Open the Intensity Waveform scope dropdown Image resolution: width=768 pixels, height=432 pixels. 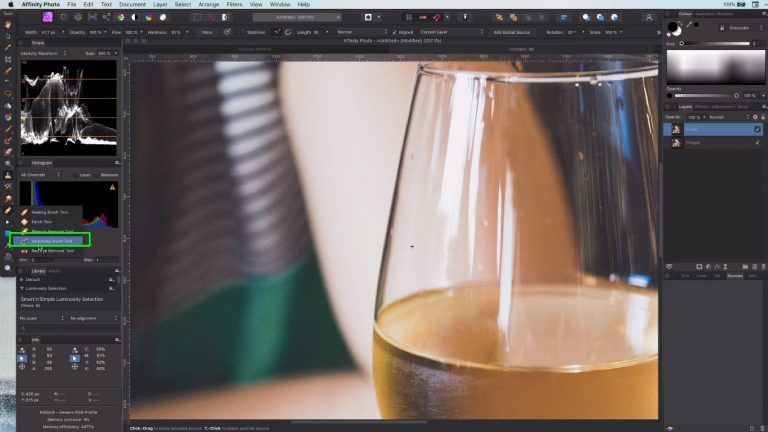44,53
